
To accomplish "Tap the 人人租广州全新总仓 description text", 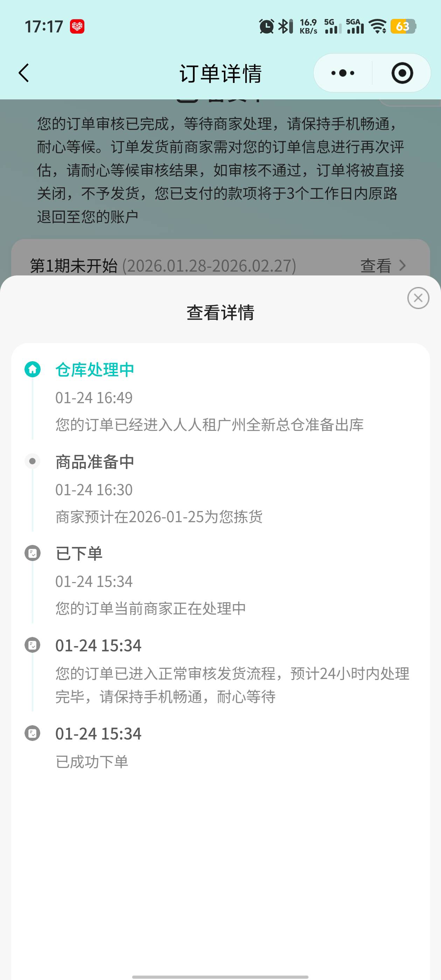I will point(209,425).
